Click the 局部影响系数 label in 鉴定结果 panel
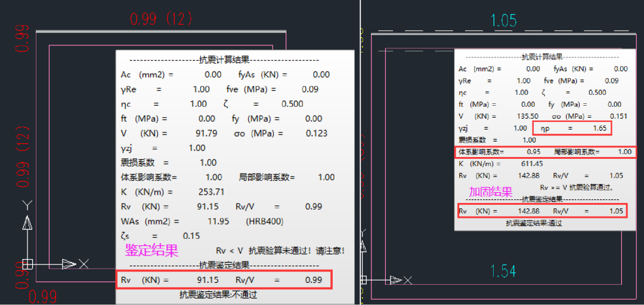 coord(267,178)
